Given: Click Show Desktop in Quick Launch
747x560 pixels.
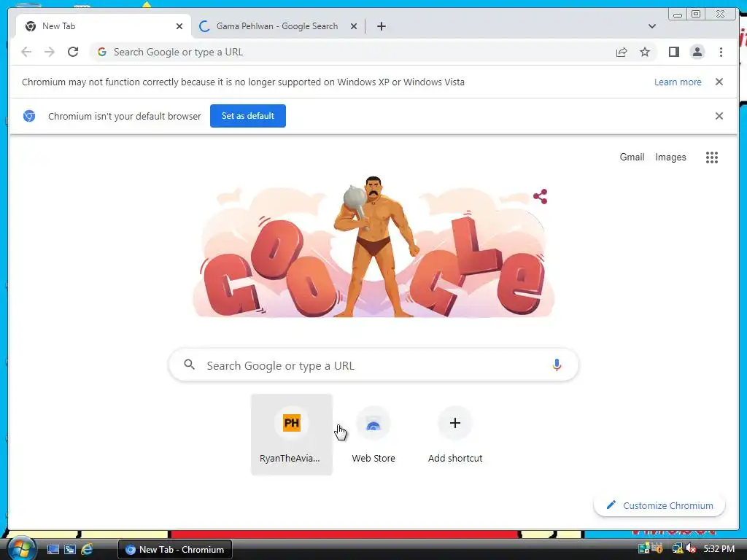Looking at the screenshot, I should pyautogui.click(x=53, y=550).
